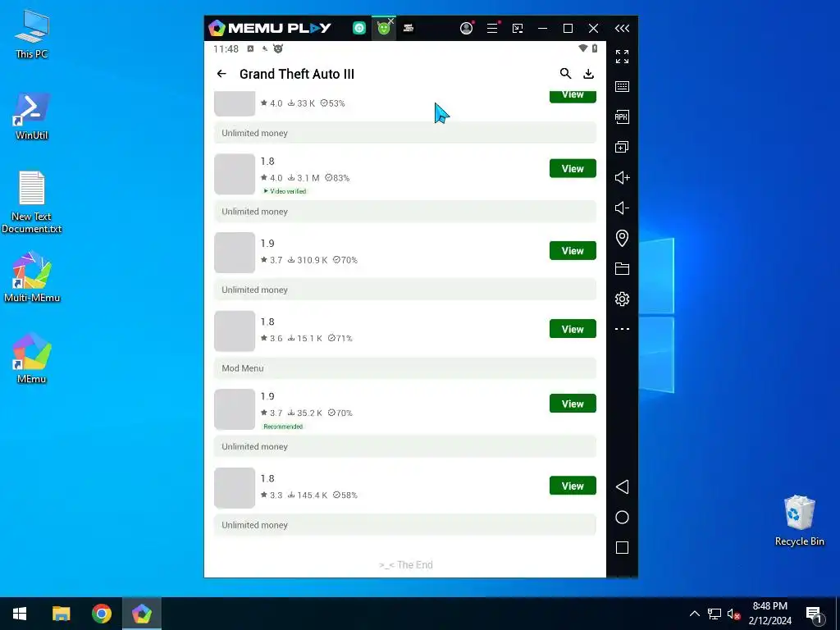
Task: Open thumbnail of the Recommended 1.9 mod
Action: [x=235, y=409]
